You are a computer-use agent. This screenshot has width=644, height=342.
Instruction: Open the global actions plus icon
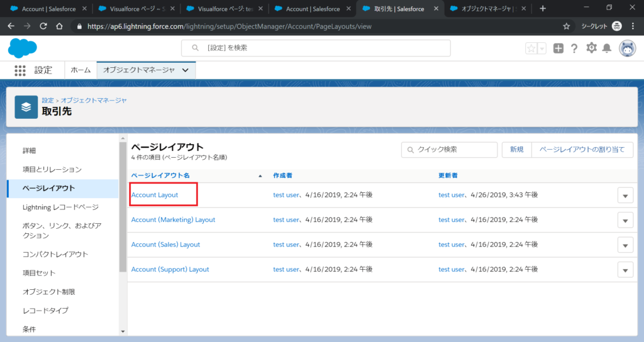558,48
